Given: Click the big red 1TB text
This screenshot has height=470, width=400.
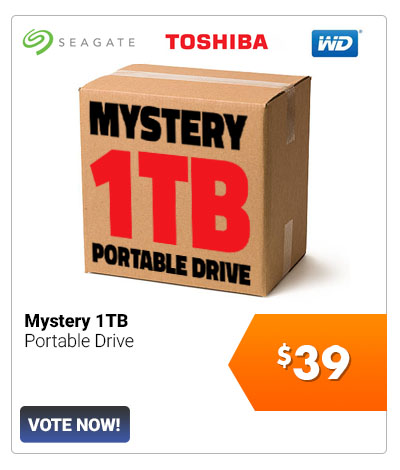Looking at the screenshot, I should (170, 200).
